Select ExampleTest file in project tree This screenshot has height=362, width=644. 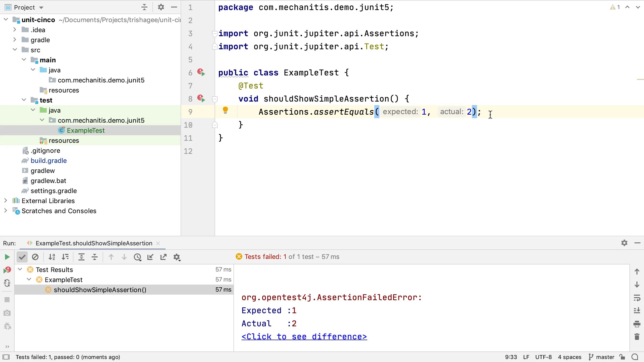click(x=86, y=130)
